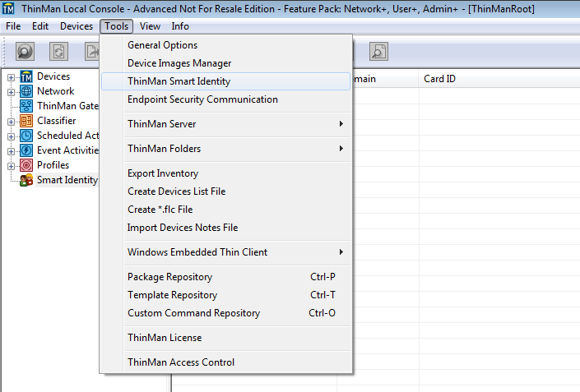This screenshot has width=580, height=392.
Task: Close the open Tools menu
Action: point(116,26)
